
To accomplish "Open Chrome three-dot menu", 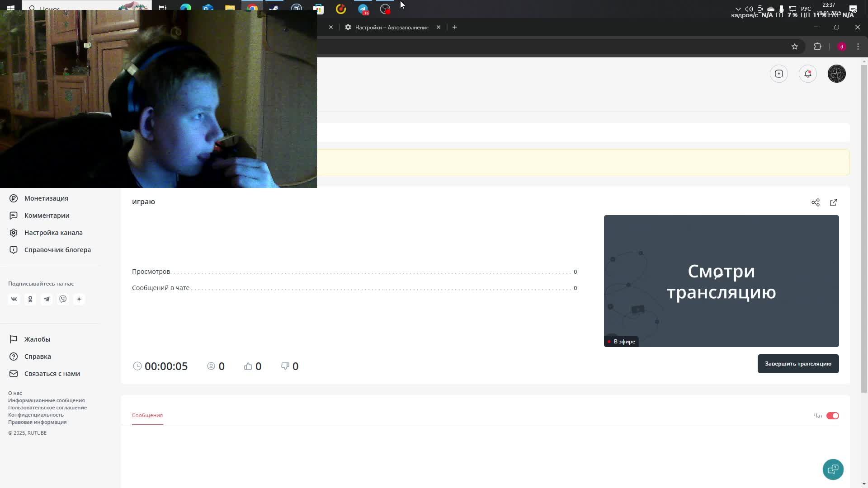I will (858, 47).
